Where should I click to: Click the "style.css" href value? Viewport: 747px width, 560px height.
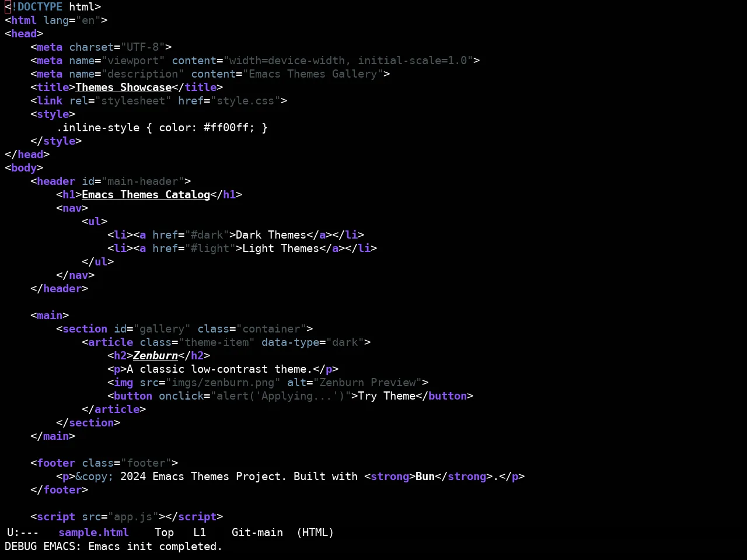coord(246,101)
